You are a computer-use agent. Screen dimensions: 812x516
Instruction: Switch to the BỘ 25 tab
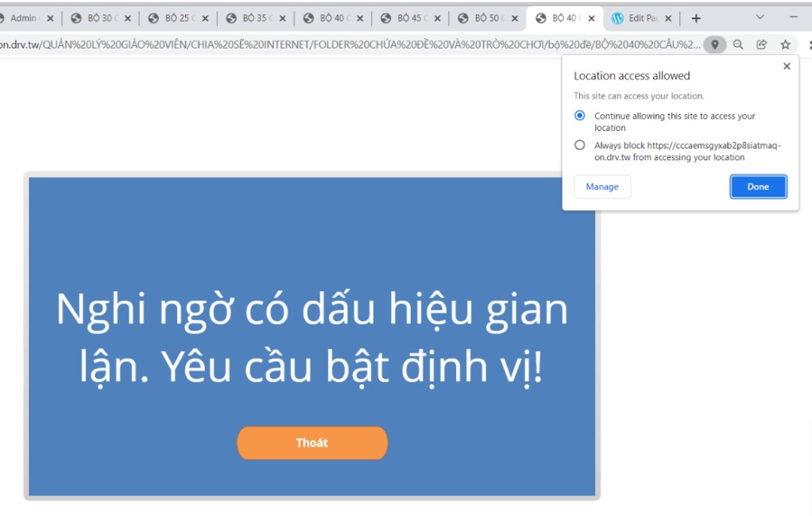[173, 18]
